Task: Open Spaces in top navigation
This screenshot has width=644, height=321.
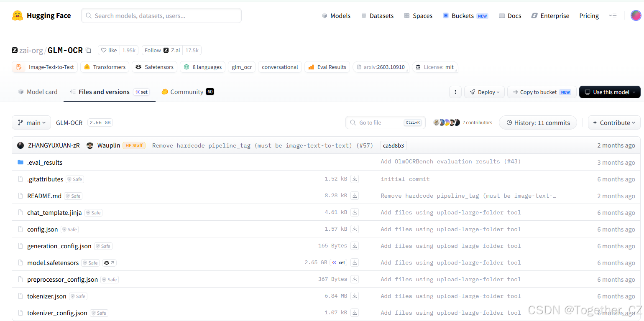Action: (418, 16)
